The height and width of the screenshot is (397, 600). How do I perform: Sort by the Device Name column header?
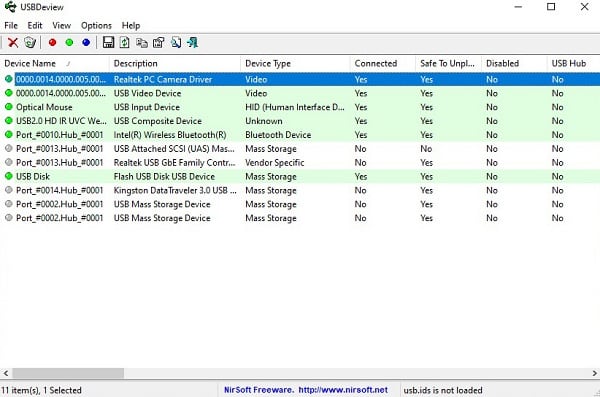coord(55,63)
